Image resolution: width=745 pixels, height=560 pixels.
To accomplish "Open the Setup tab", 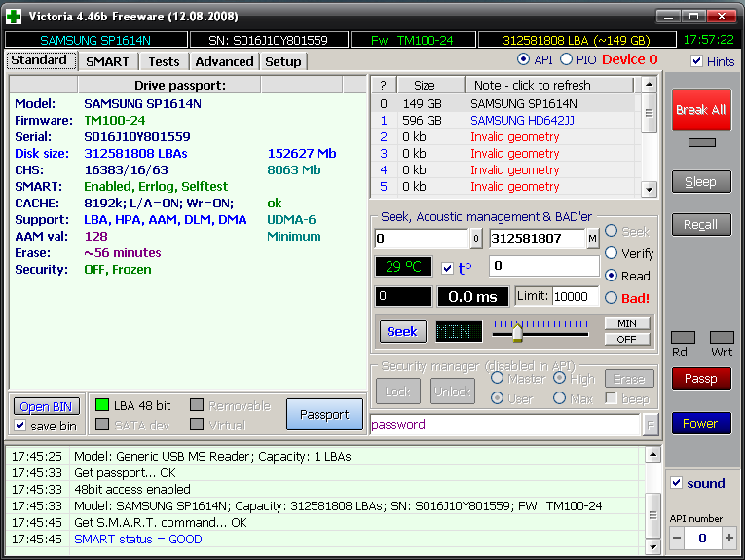I will tap(283, 61).
